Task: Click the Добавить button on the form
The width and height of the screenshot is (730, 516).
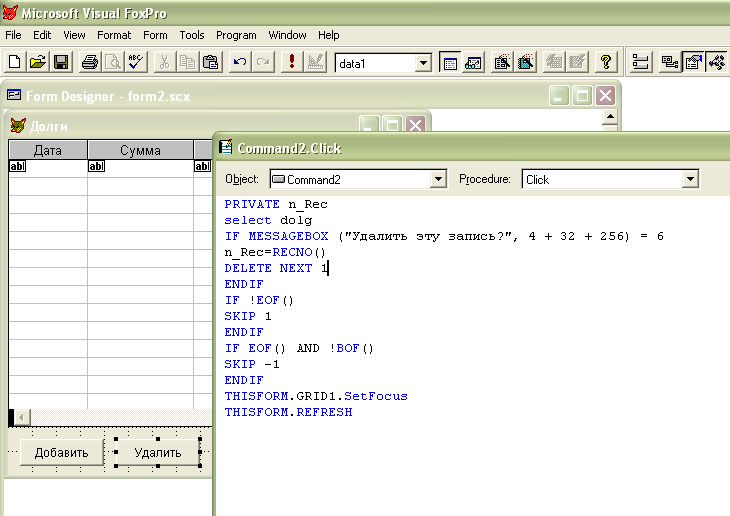Action: click(x=61, y=452)
